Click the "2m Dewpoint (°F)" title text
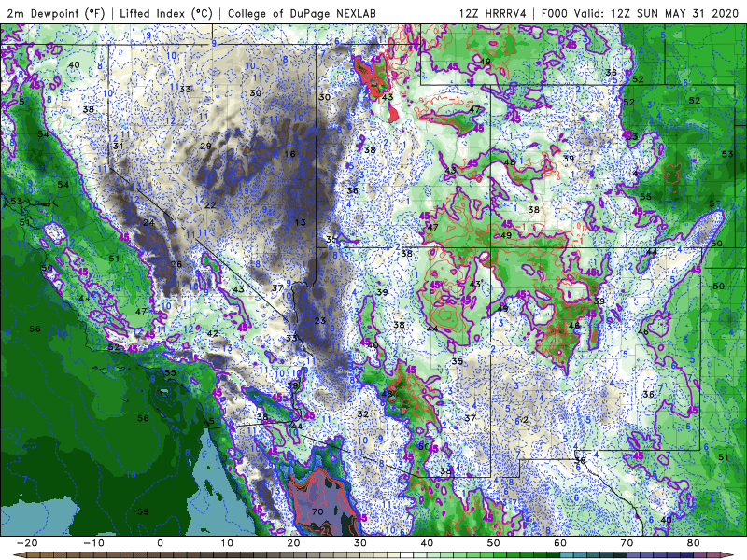Screen dimensions: 747x560 [56, 13]
